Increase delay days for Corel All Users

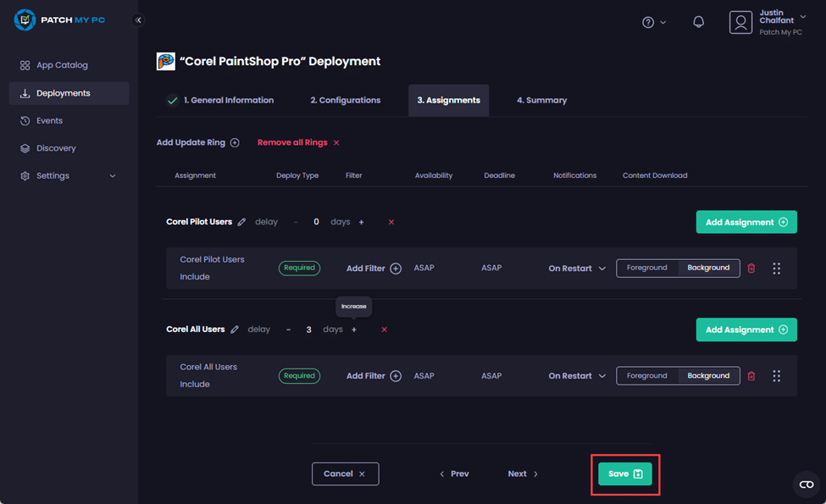[354, 330]
